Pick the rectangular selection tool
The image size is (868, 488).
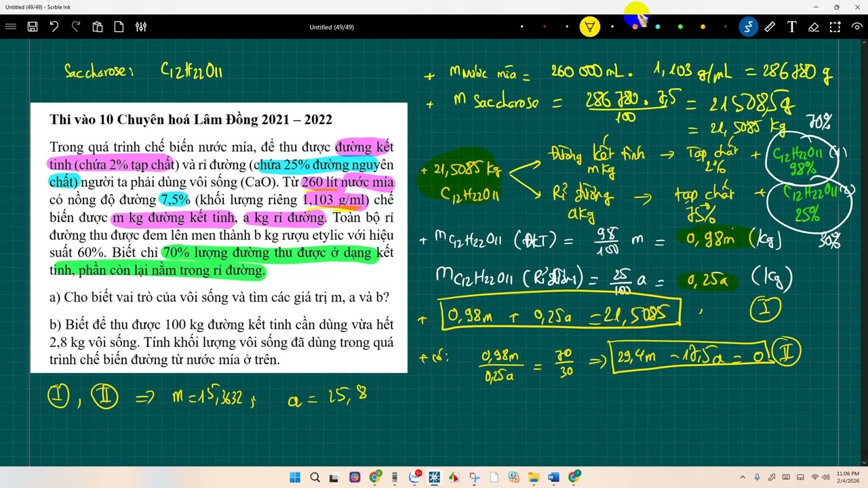pos(835,27)
